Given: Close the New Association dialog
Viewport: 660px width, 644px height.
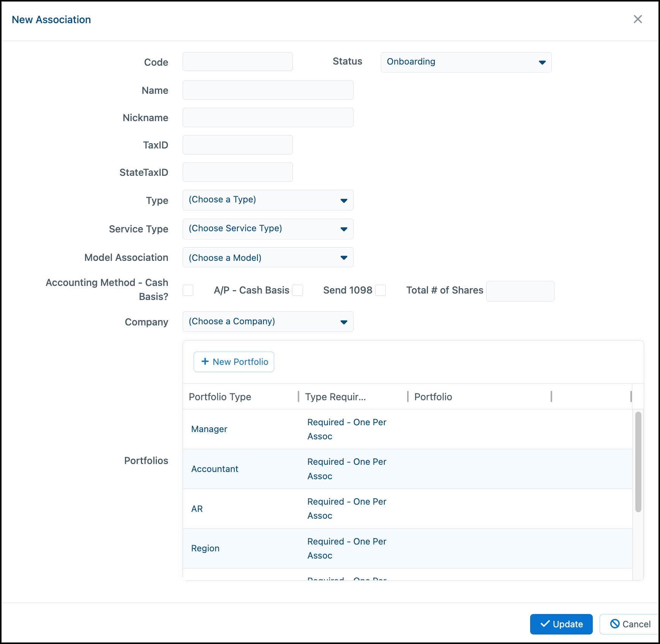Looking at the screenshot, I should pyautogui.click(x=638, y=19).
